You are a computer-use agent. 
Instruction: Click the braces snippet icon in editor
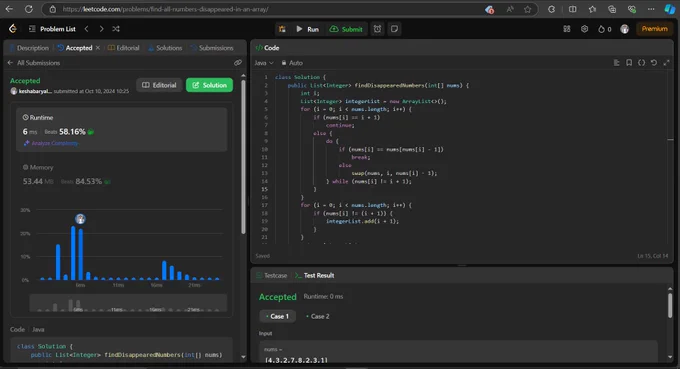(x=641, y=63)
